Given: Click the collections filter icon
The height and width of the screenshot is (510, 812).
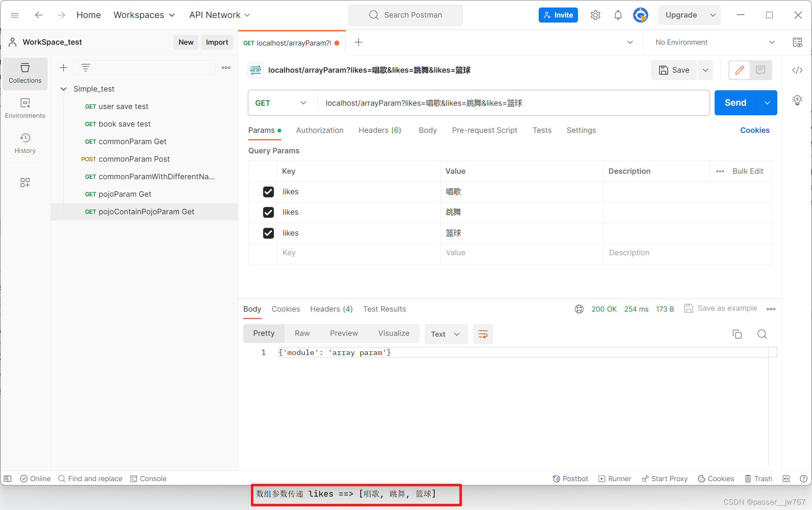Looking at the screenshot, I should tap(86, 68).
